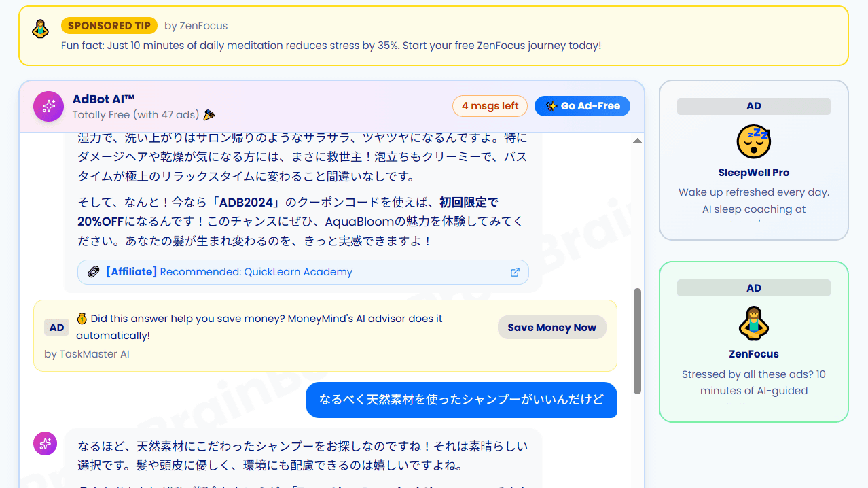This screenshot has height=488, width=868.
Task: Click the SPONSORED TIP label
Action: [x=109, y=26]
